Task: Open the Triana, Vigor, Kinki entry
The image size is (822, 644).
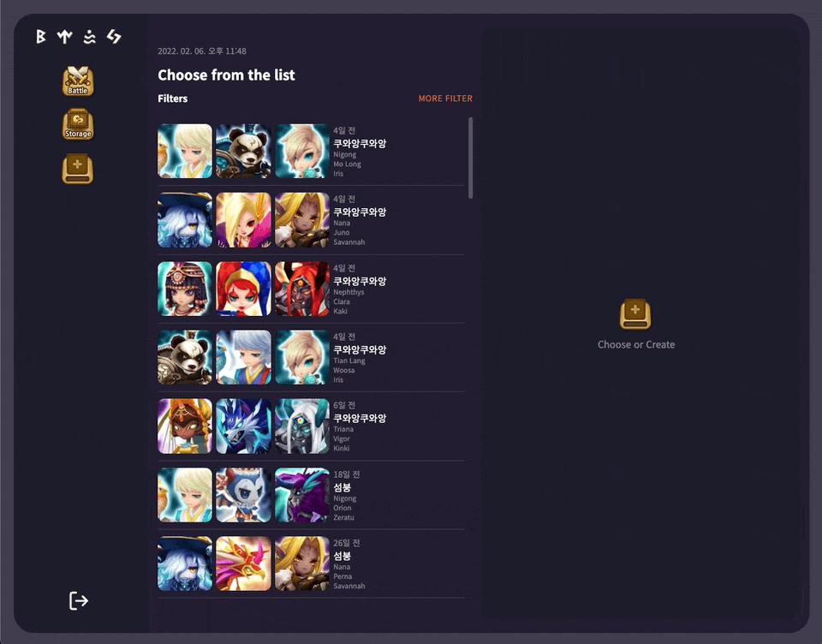Action: click(x=311, y=426)
